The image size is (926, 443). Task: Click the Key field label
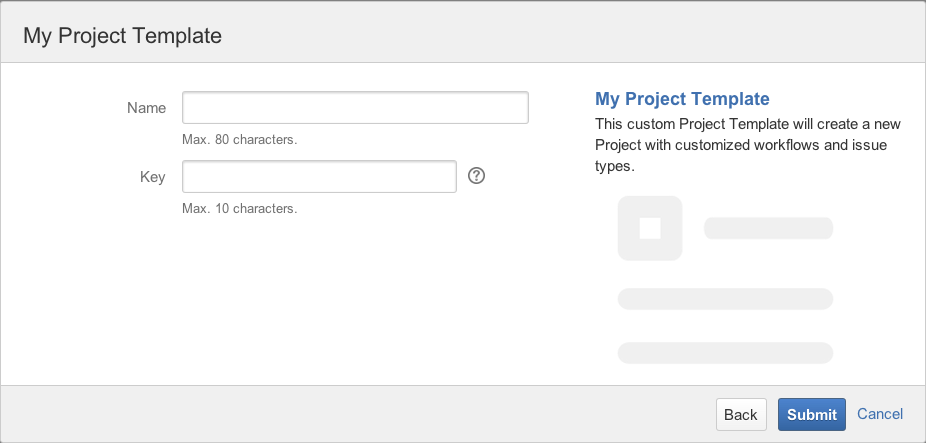(x=152, y=177)
